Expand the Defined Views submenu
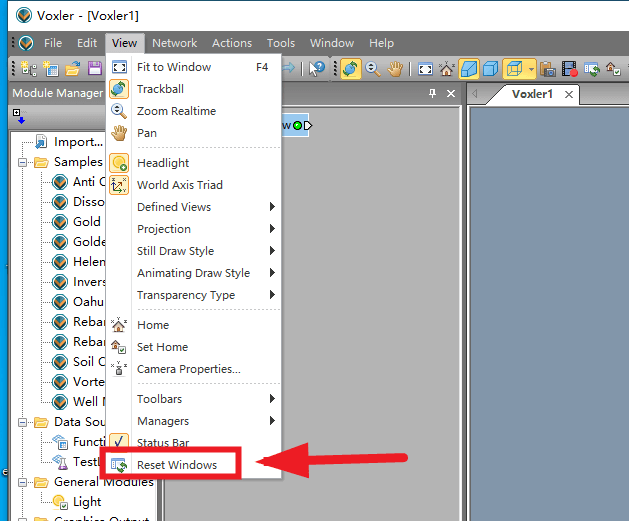Viewport: 629px width, 521px height. [193, 207]
